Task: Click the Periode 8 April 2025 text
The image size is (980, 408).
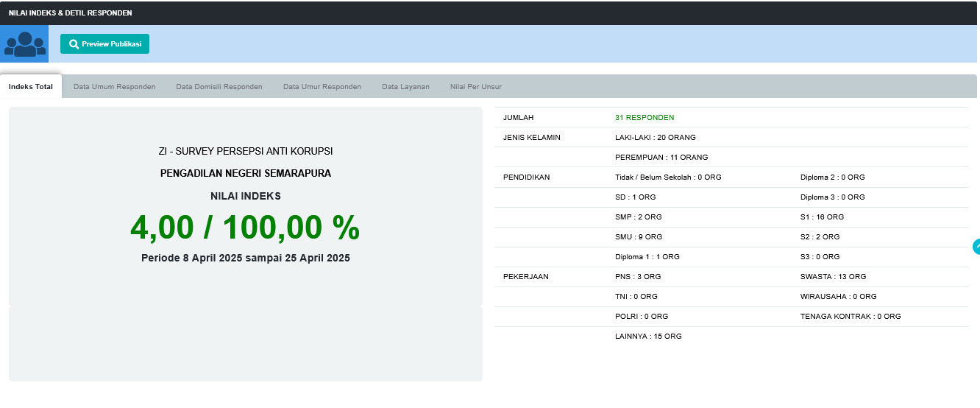Action: 246,258
